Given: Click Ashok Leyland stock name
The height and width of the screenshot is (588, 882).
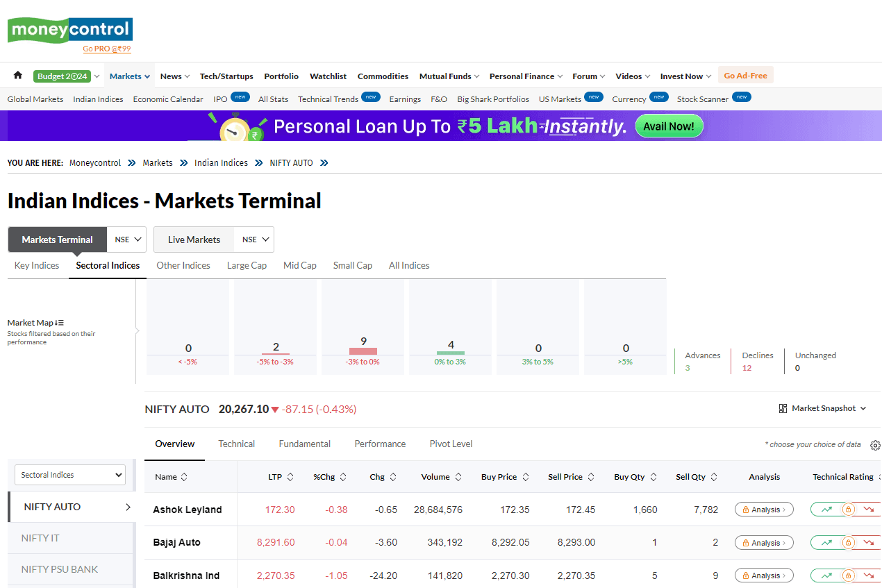Looking at the screenshot, I should point(188,510).
